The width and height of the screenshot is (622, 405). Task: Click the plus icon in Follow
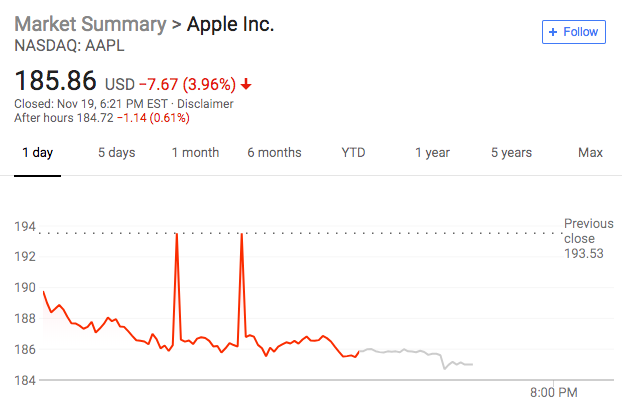pos(553,32)
